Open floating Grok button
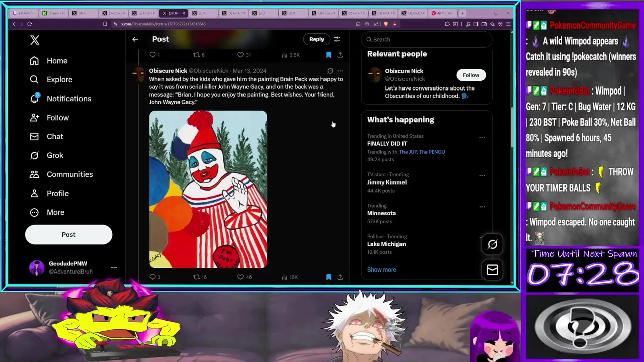 492,244
